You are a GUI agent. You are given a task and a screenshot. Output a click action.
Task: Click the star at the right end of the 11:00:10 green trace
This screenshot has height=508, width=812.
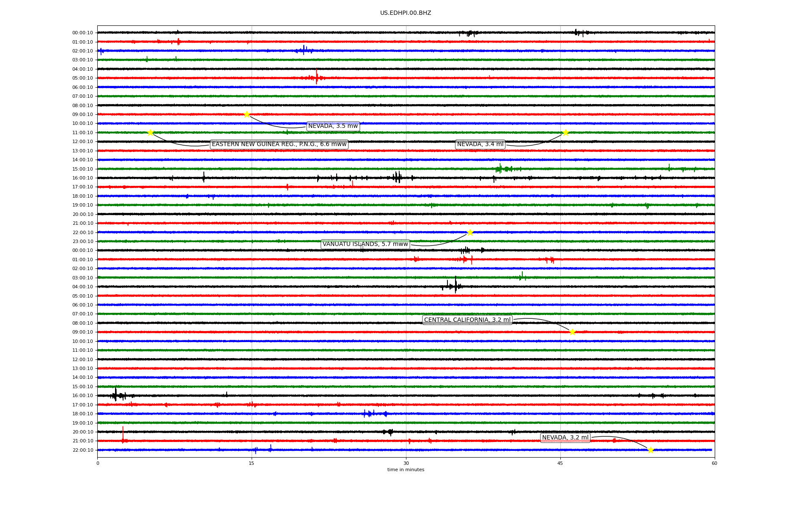(565, 133)
